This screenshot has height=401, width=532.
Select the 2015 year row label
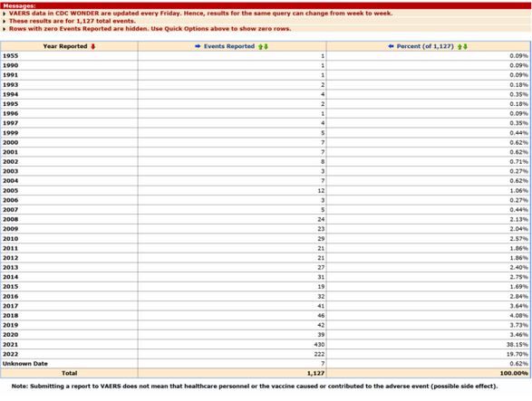point(11,286)
